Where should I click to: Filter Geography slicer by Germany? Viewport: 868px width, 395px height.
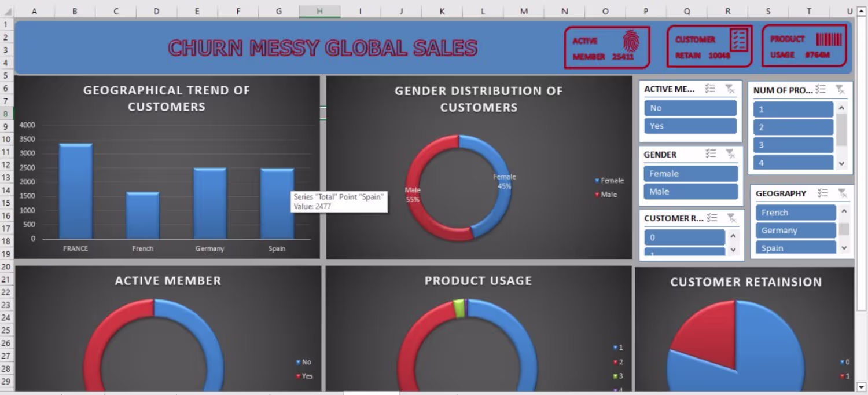tap(796, 231)
